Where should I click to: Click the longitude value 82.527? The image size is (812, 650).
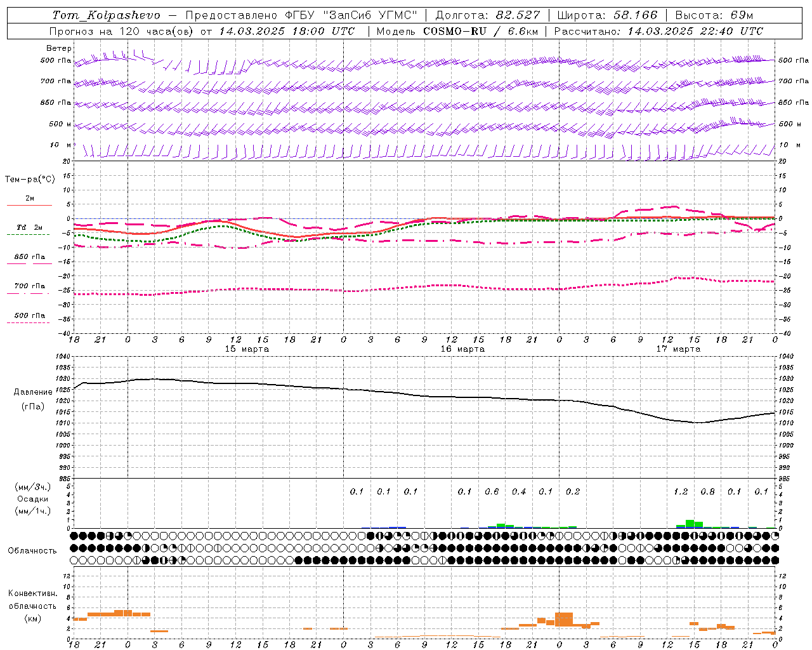point(518,15)
